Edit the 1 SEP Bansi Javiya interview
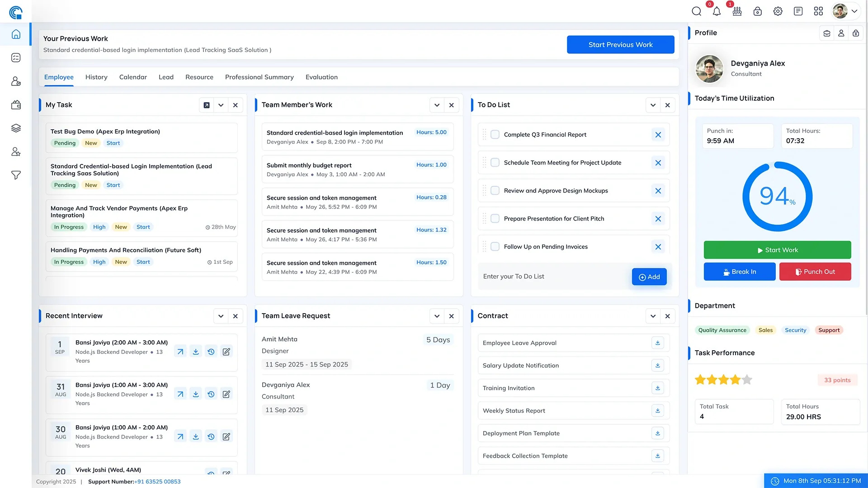The width and height of the screenshot is (868, 488). click(x=226, y=352)
